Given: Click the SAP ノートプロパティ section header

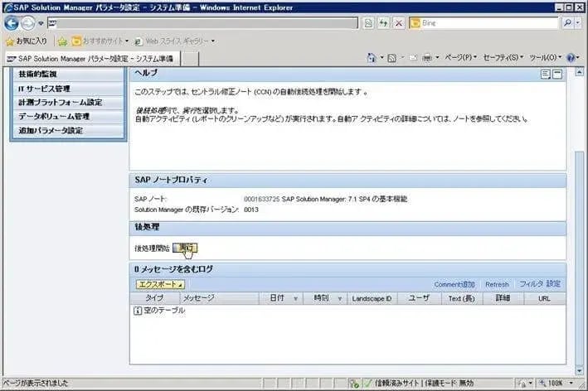Looking at the screenshot, I should 347,180.
